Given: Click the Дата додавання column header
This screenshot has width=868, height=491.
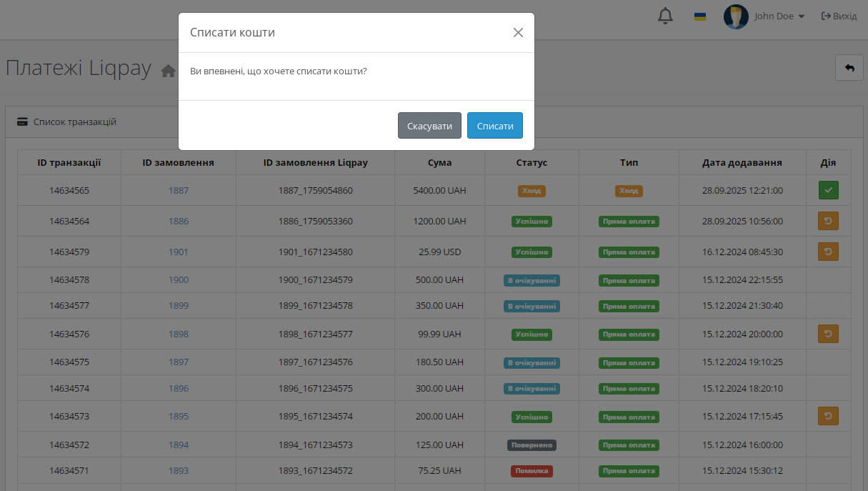Looking at the screenshot, I should [x=742, y=163].
